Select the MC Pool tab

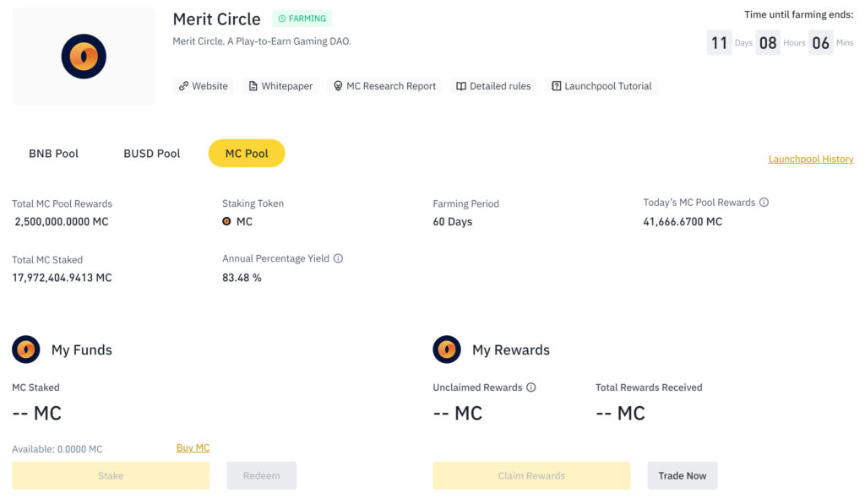click(x=247, y=154)
